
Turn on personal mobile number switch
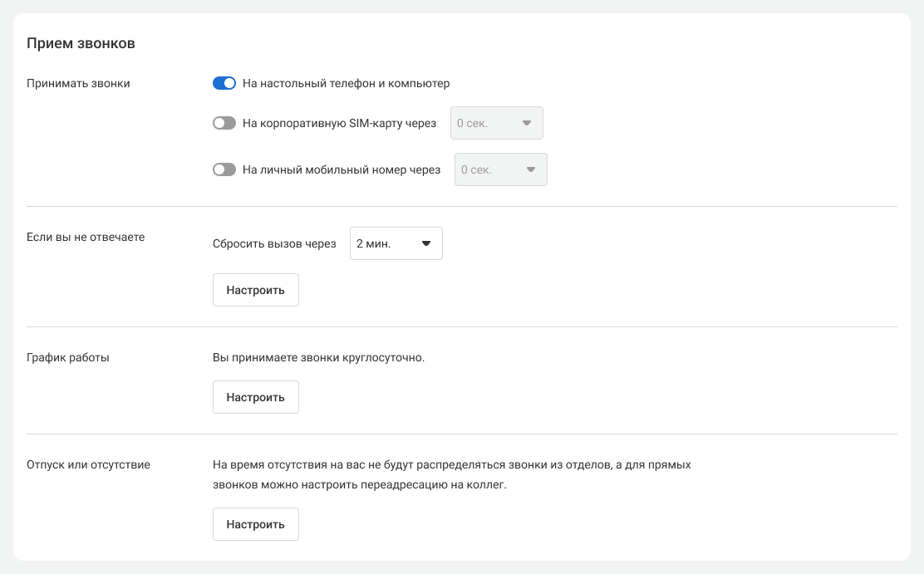click(224, 169)
